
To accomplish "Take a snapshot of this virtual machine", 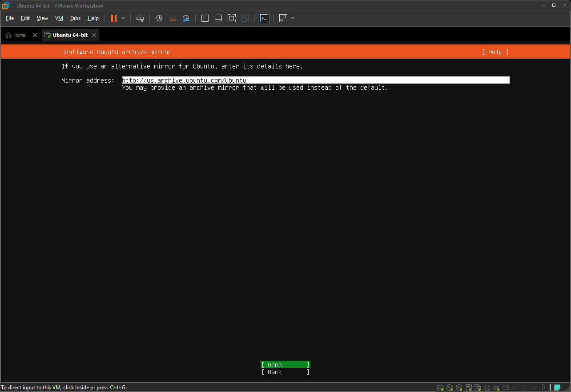I will (x=159, y=18).
